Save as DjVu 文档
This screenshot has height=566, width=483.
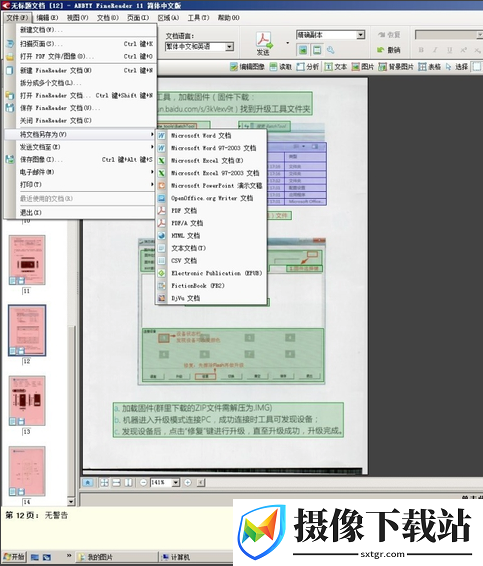212,299
